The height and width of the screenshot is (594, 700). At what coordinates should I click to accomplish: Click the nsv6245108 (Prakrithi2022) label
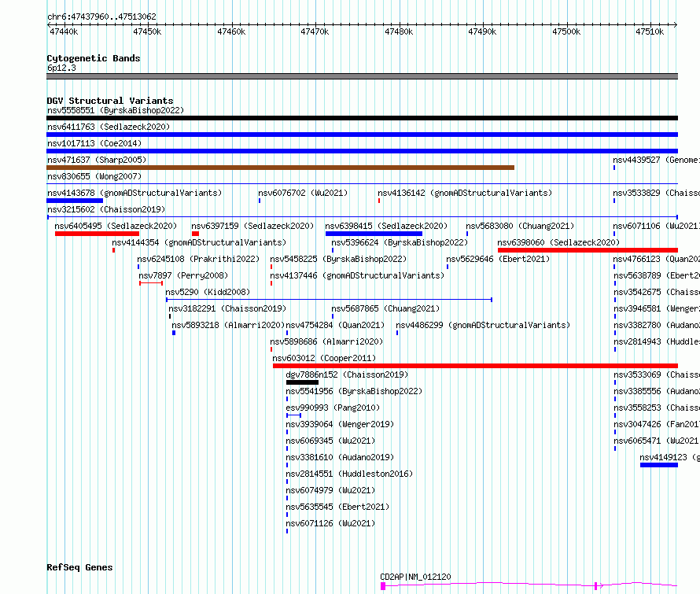click(x=198, y=259)
